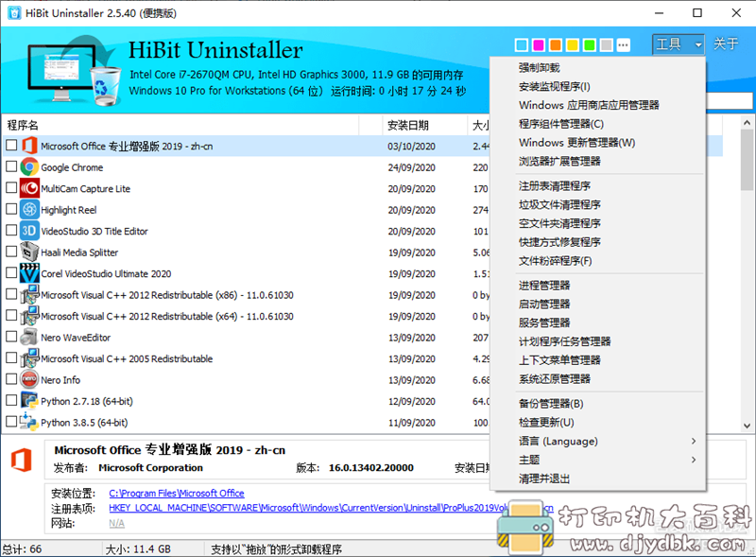Screen dimensions: 756x557
Task: Click the vertical scrollbar thumb
Action: [x=747, y=160]
